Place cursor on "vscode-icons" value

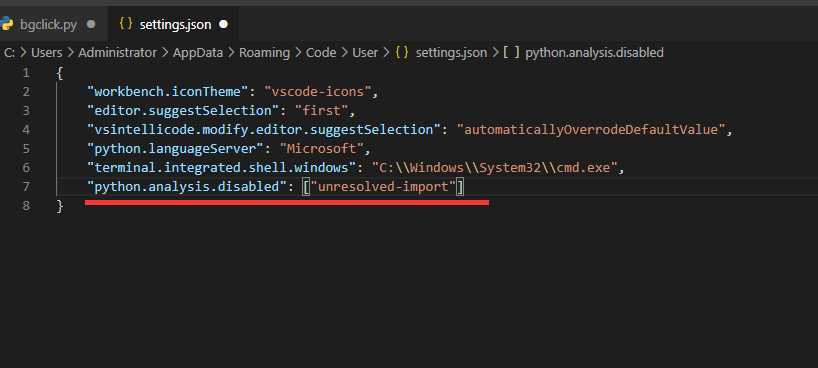click(318, 92)
